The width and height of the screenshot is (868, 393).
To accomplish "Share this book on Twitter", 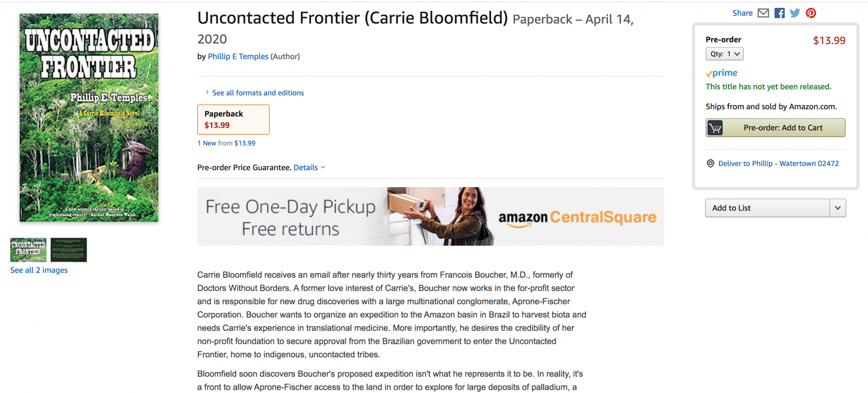I will [x=795, y=12].
